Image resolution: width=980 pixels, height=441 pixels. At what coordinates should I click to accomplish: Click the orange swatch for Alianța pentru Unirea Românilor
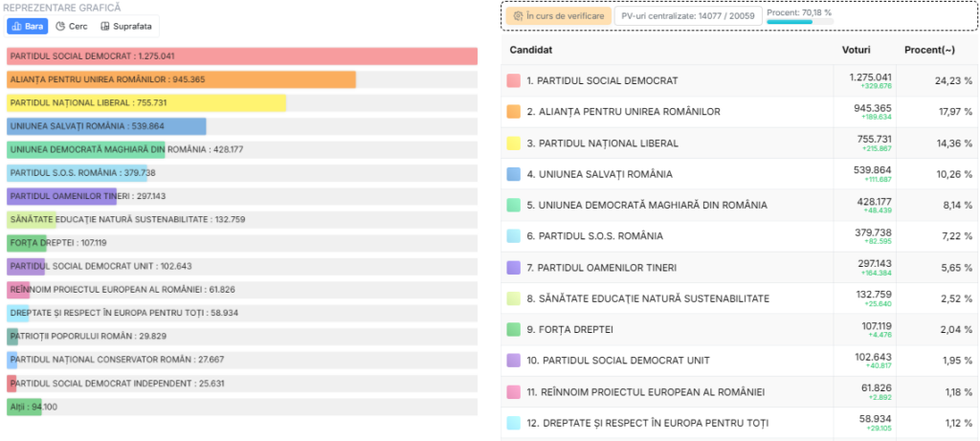click(514, 112)
